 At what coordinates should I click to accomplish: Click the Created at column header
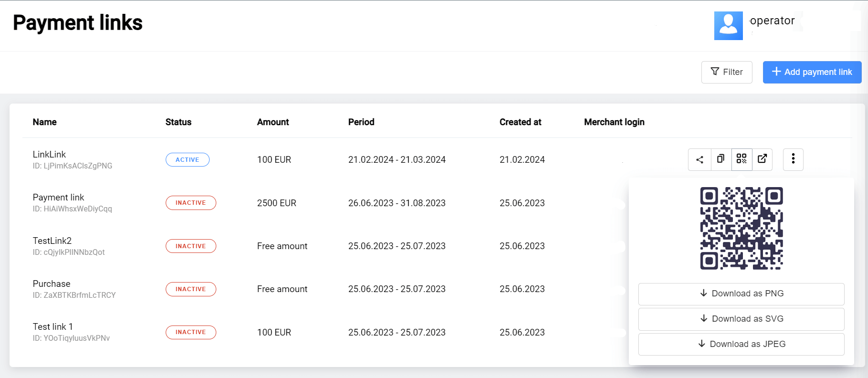pos(520,122)
